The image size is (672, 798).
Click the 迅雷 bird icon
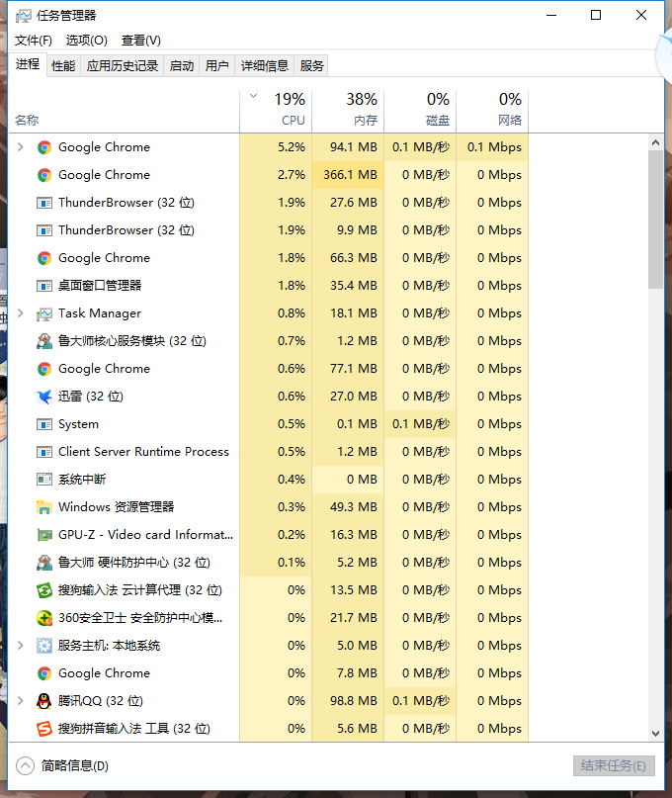44,397
